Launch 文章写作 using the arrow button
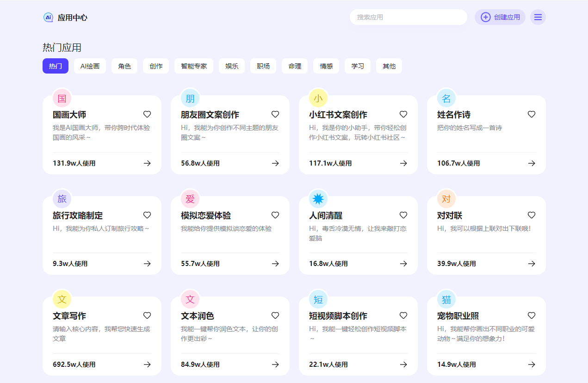 (x=147, y=364)
